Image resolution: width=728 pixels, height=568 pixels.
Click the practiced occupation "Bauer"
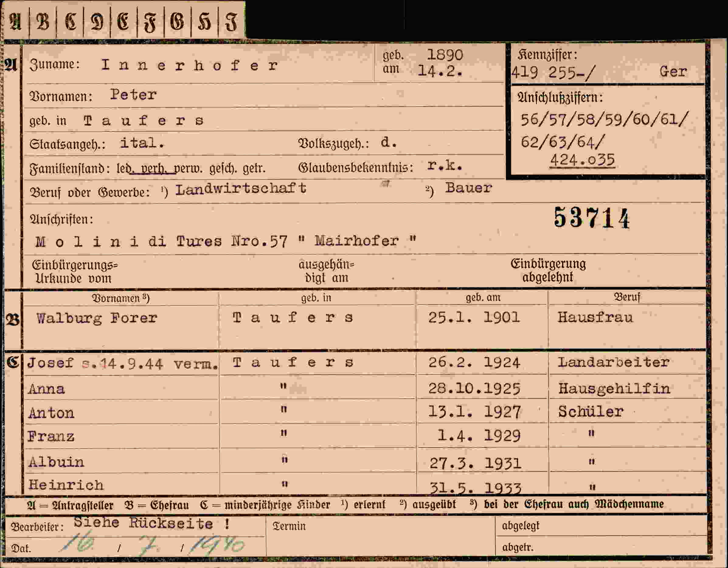click(469, 188)
